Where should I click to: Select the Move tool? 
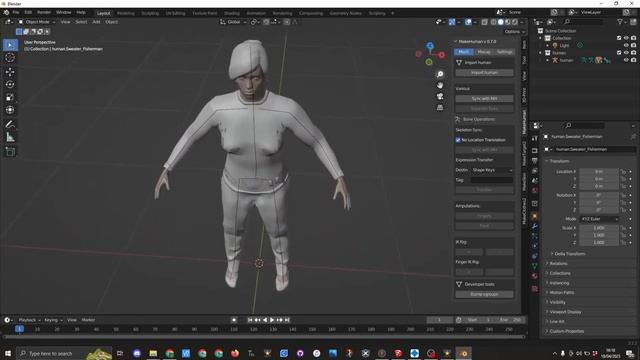pyautogui.click(x=10, y=72)
